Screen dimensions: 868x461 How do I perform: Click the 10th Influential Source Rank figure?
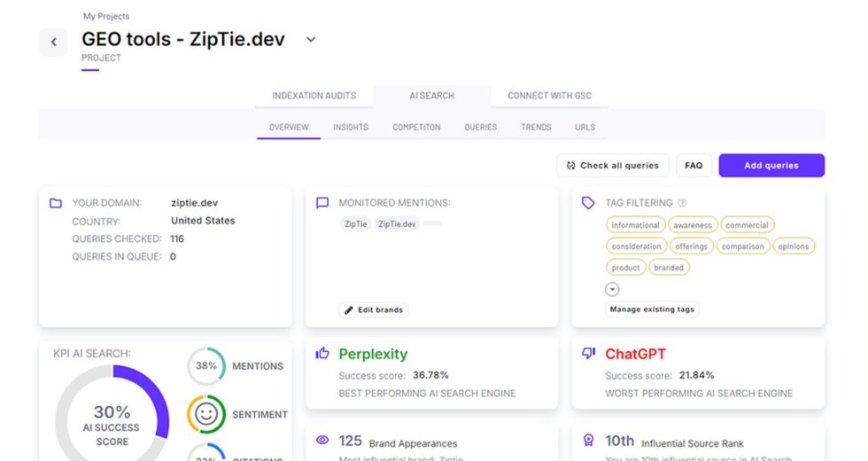[619, 441]
